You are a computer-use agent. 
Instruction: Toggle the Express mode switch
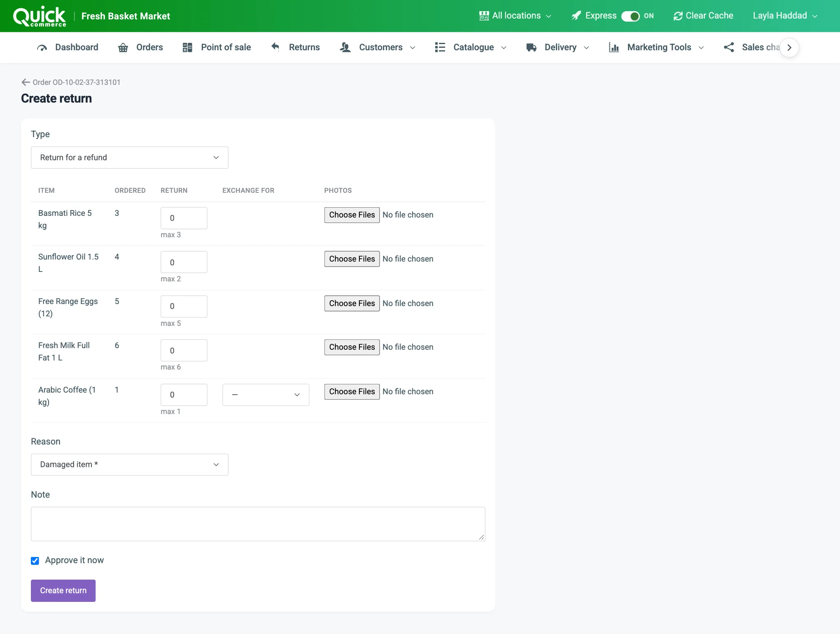630,16
